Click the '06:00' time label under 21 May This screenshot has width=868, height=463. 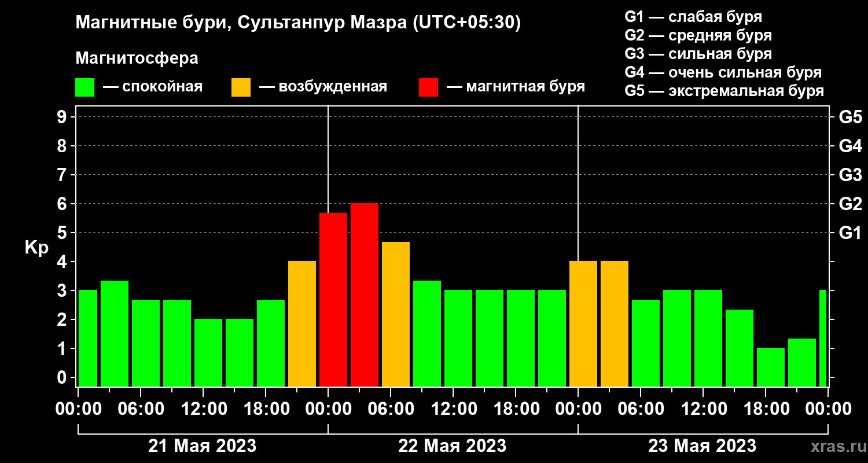coord(141,409)
